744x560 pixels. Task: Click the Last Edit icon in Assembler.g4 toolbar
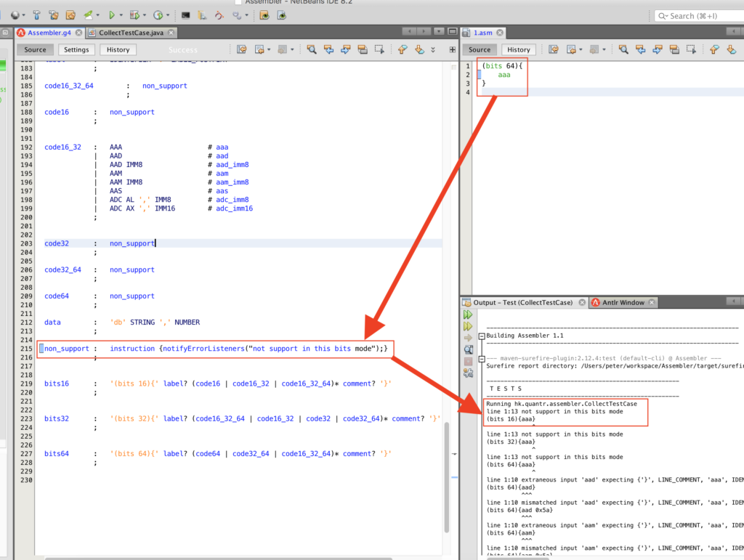tap(241, 49)
